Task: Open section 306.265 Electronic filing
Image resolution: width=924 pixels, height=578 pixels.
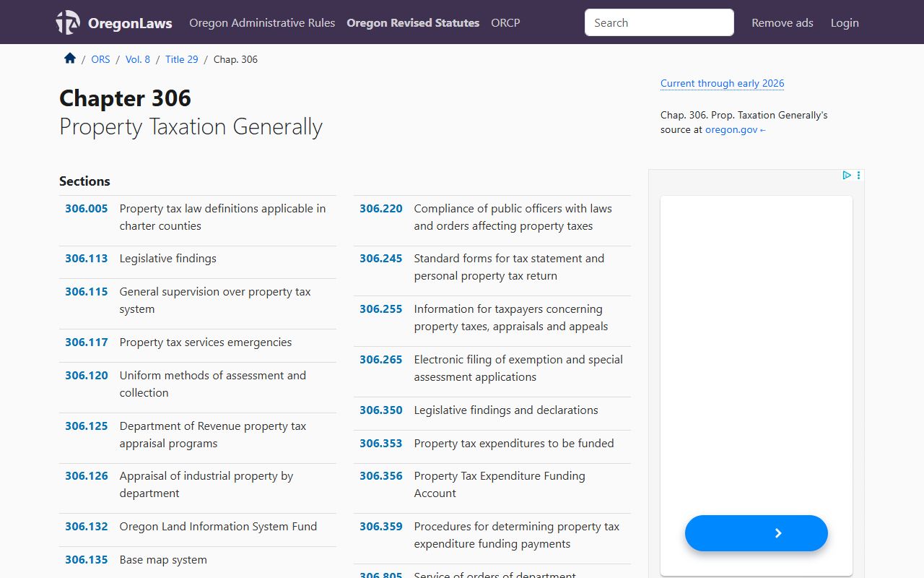Action: tap(380, 360)
